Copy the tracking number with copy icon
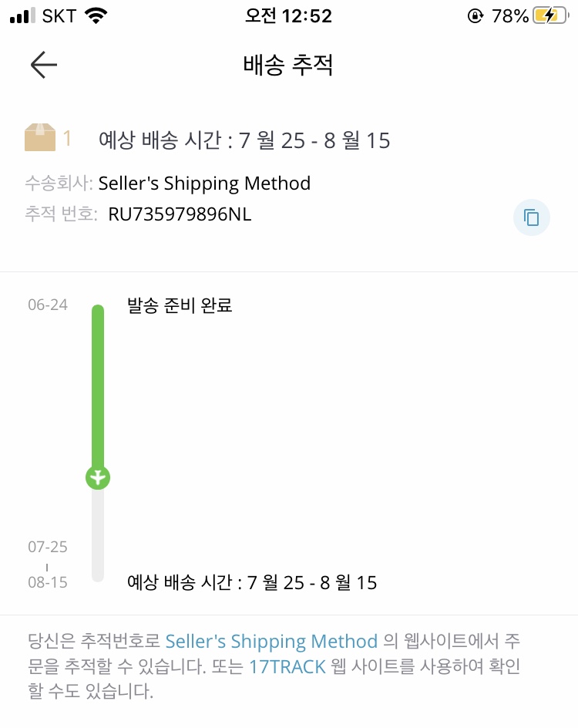This screenshot has width=578, height=728. [531, 217]
